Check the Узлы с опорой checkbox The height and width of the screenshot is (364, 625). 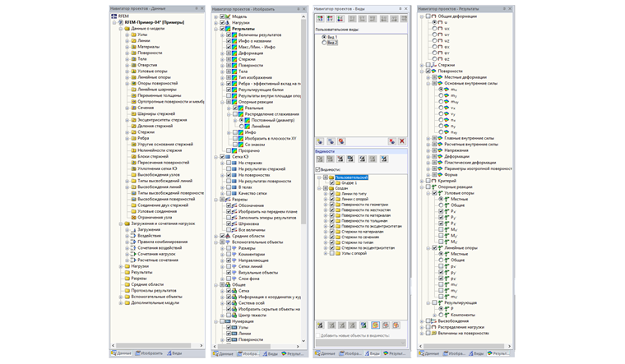pos(332,253)
